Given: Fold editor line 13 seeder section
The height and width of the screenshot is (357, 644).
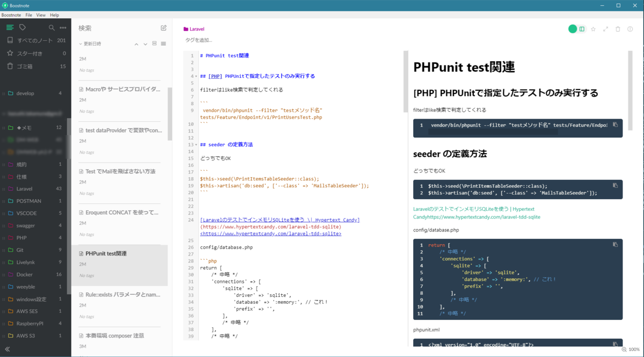Looking at the screenshot, I should click(196, 145).
